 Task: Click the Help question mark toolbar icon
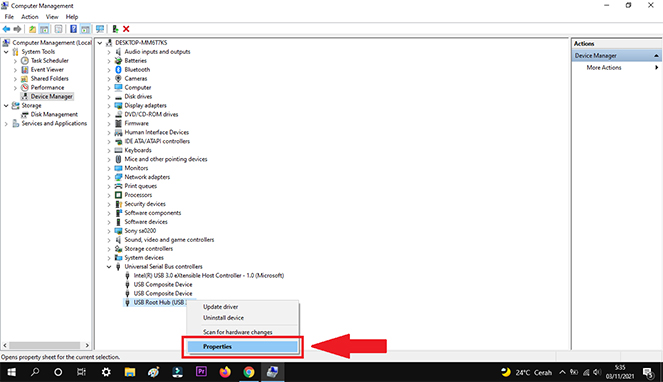click(73, 29)
